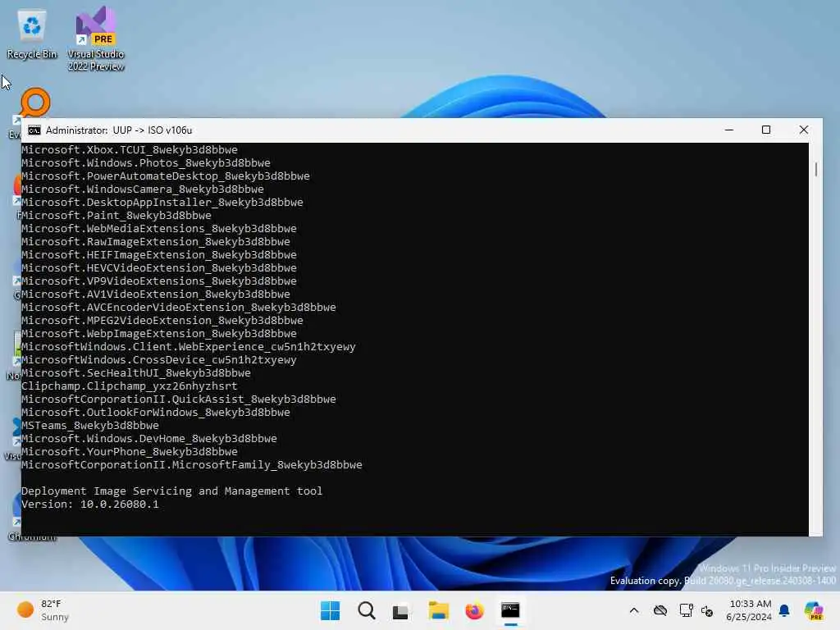Click the line Microsoft.Xbox.TCUI_8wekyb3d8bbwe
Image resolution: width=840 pixels, height=630 pixels.
click(x=129, y=149)
